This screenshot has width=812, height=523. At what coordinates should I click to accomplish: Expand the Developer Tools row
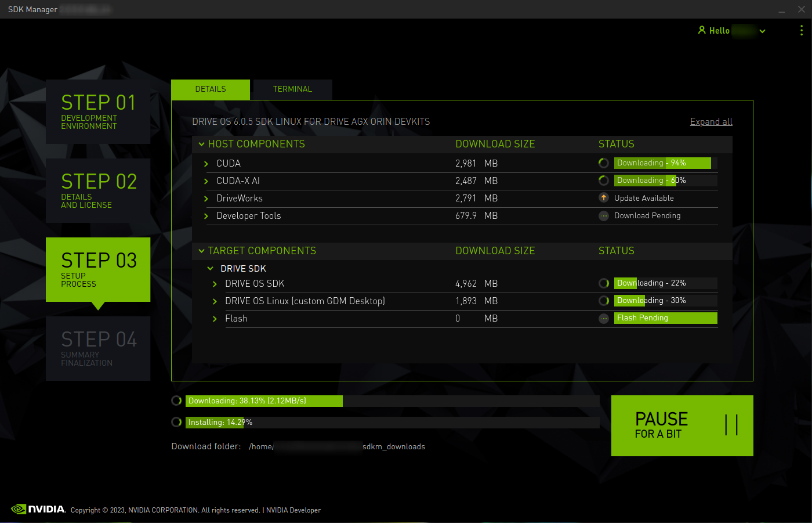206,216
